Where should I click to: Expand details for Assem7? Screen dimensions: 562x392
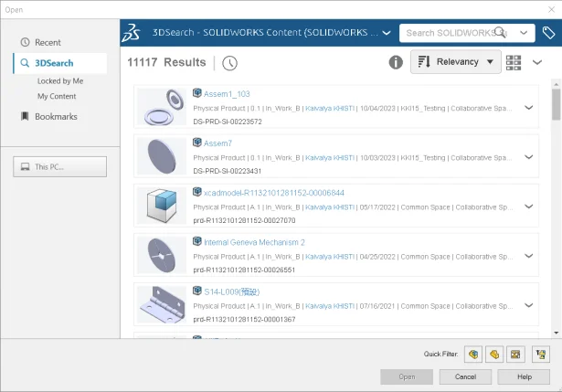coord(529,157)
